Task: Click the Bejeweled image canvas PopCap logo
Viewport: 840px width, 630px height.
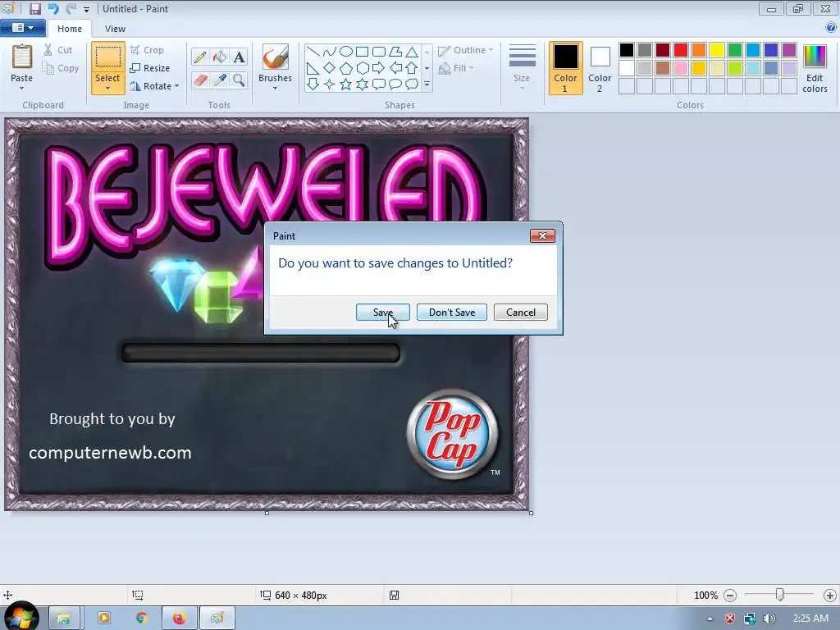Action: point(453,434)
